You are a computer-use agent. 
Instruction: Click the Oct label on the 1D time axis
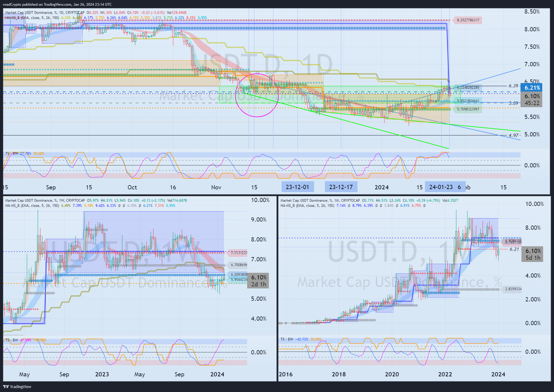pos(132,187)
